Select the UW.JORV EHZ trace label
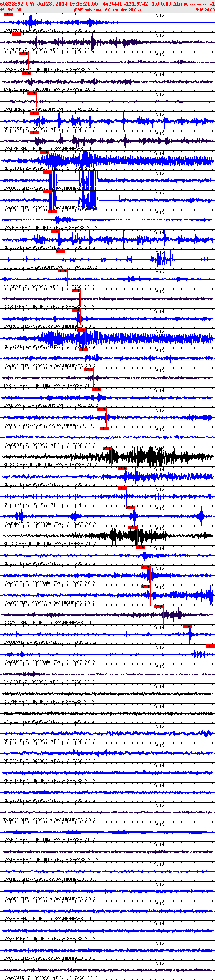This screenshot has width=215, height=980. pyautogui.click(x=50, y=228)
